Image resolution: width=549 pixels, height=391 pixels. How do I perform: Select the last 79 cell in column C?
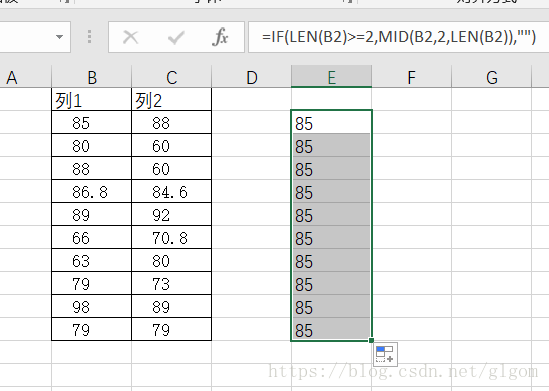[x=172, y=329]
